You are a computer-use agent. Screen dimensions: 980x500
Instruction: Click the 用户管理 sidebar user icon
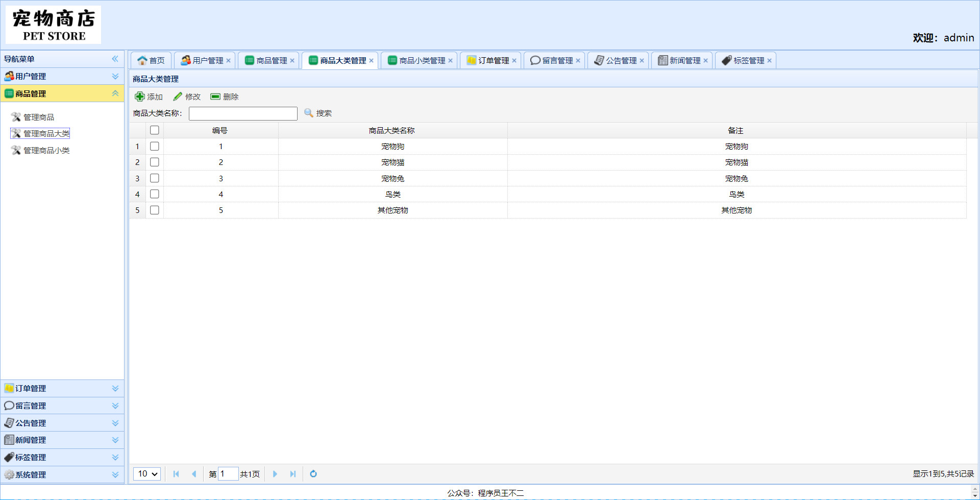pyautogui.click(x=9, y=76)
